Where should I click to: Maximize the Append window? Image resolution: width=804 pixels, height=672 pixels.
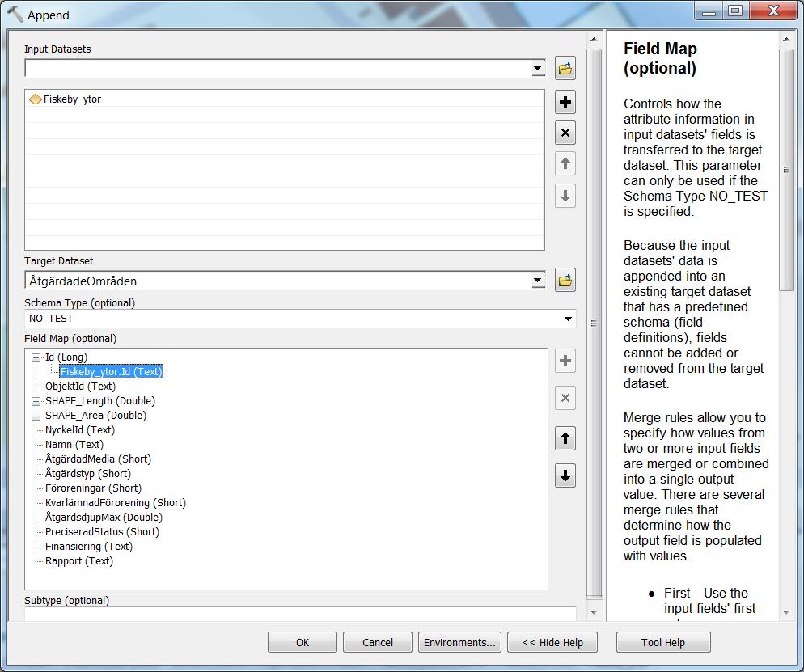pyautogui.click(x=736, y=11)
